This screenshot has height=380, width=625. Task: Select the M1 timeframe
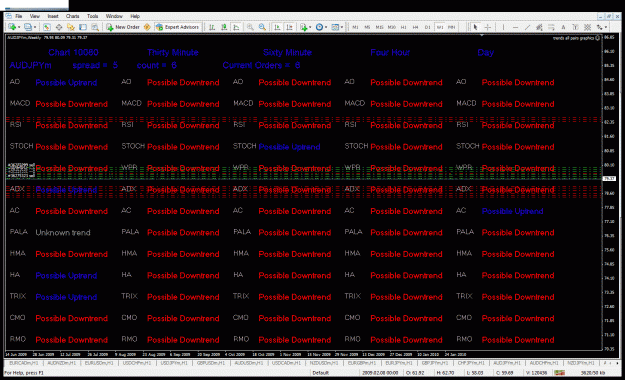pyautogui.click(x=355, y=27)
